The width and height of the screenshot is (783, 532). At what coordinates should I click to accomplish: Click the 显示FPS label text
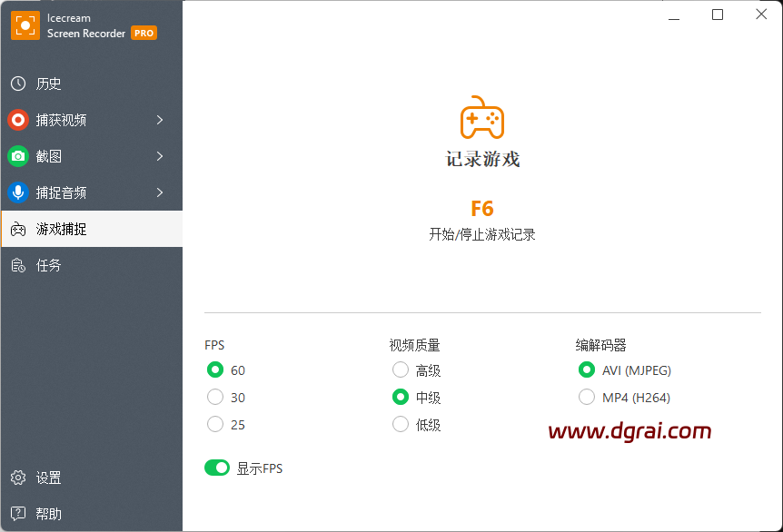(x=260, y=468)
